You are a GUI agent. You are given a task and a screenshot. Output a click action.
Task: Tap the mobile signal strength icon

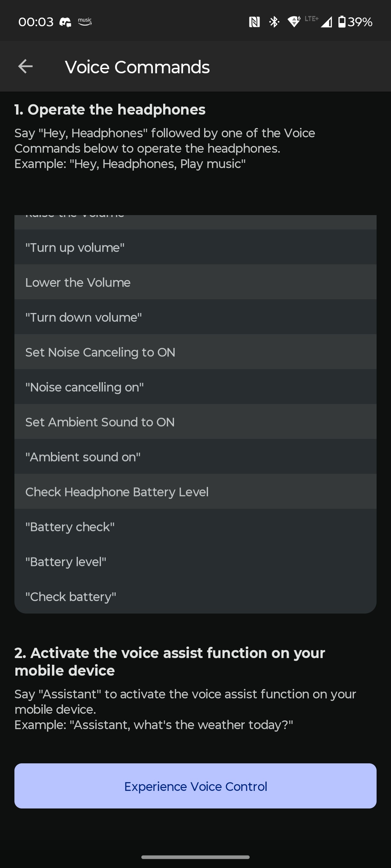click(x=326, y=22)
